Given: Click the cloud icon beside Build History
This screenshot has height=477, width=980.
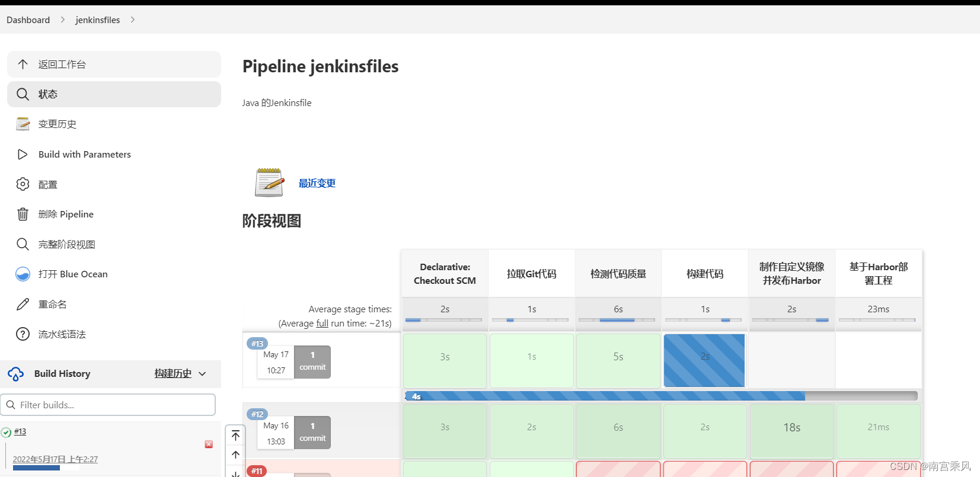Looking at the screenshot, I should click(15, 374).
